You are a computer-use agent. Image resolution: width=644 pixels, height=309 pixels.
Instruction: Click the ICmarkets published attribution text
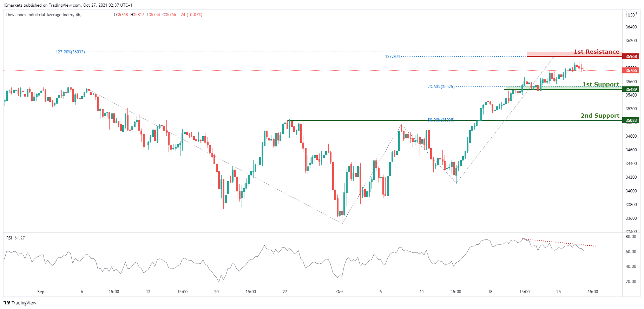coord(68,5)
